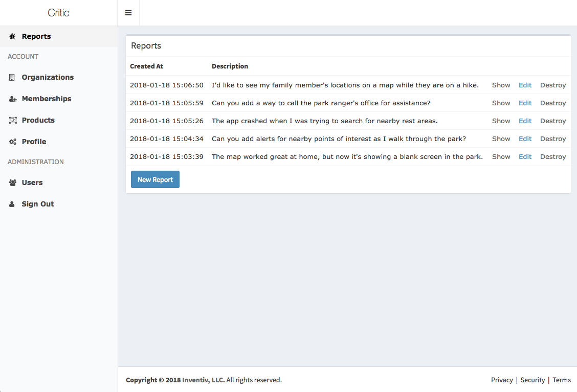The width and height of the screenshot is (577, 392).
Task: Click description about calling park ranger's office
Action: 321,103
